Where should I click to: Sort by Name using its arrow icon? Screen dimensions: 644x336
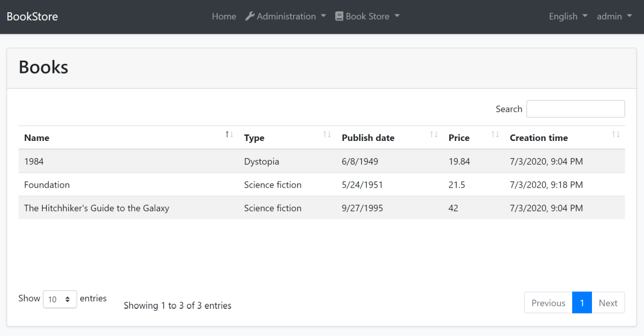pyautogui.click(x=229, y=134)
